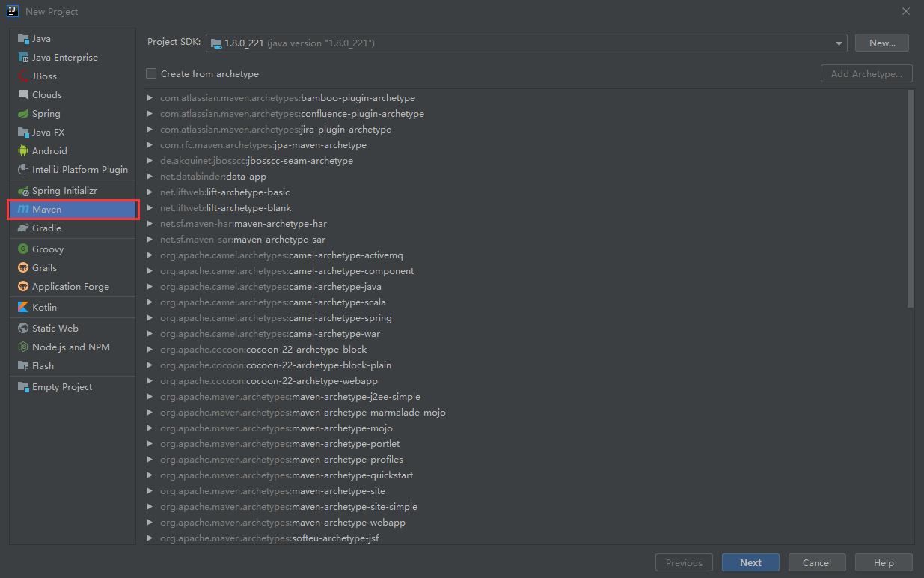Select camel-archetype-component row text
This screenshot has width=924, height=578.
pyautogui.click(x=287, y=271)
